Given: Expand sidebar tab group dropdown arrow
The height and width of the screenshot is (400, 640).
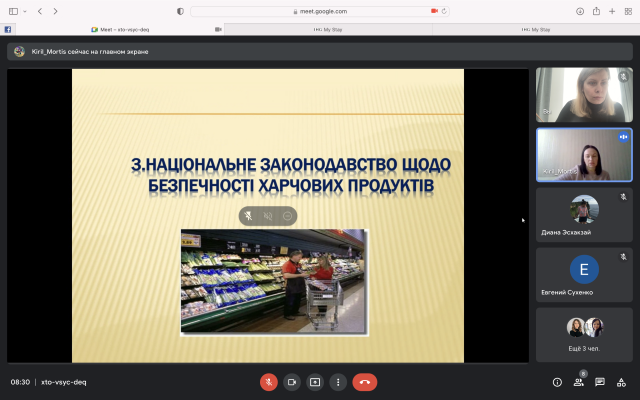Looking at the screenshot, I should click(x=26, y=11).
